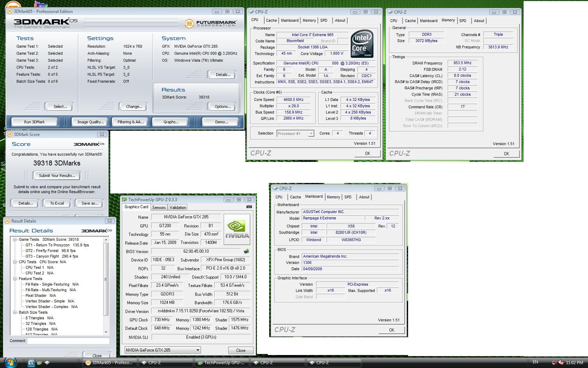Viewport: 588px width, 368px height.
Task: Click OK in the CPU-Z Mainboard window
Action: click(x=392, y=330)
